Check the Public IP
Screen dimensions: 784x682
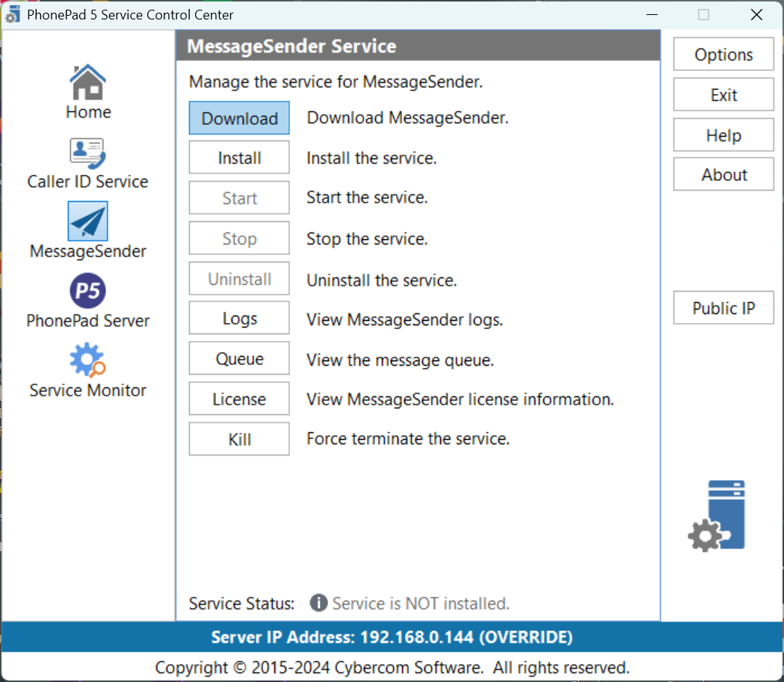[723, 308]
